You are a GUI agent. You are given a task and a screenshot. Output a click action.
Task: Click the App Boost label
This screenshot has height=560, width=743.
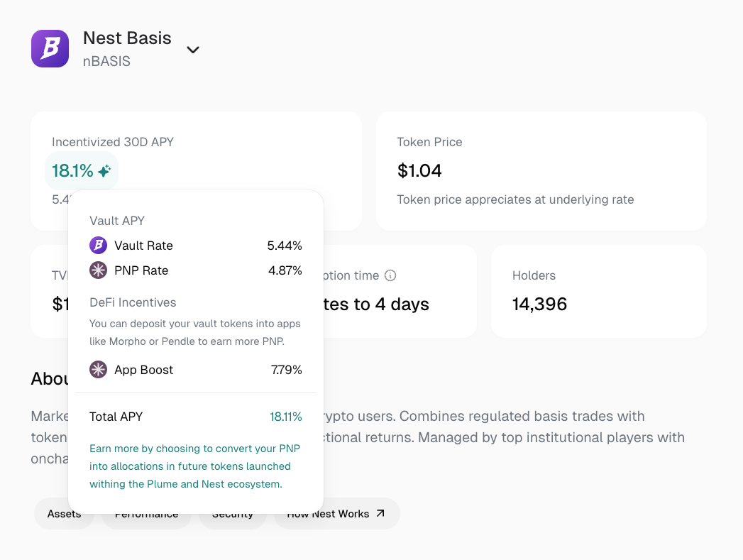coord(143,370)
